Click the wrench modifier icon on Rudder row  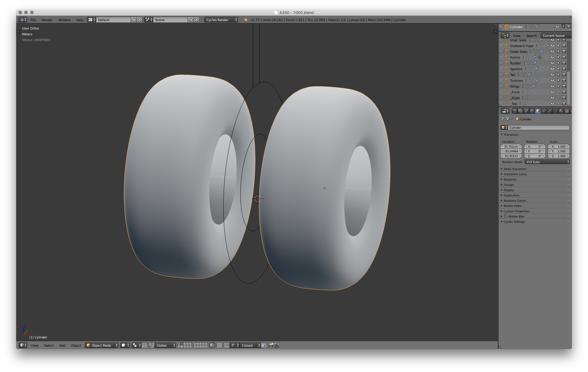point(535,63)
